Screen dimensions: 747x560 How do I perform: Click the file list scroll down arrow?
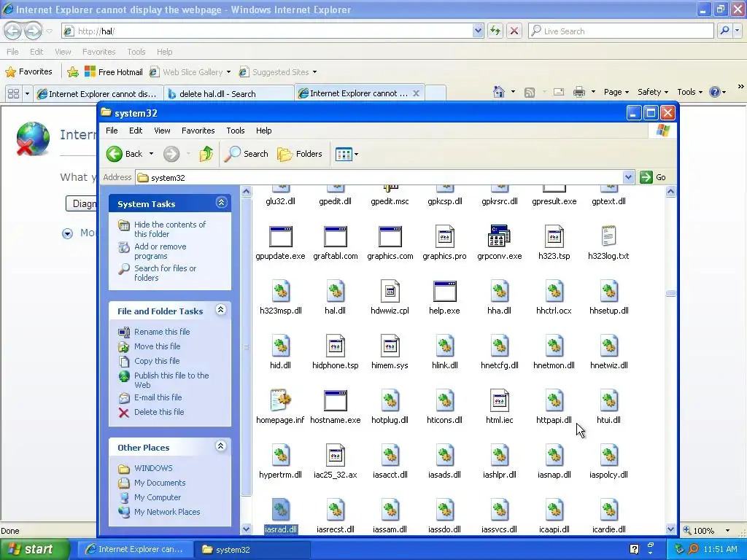(671, 529)
